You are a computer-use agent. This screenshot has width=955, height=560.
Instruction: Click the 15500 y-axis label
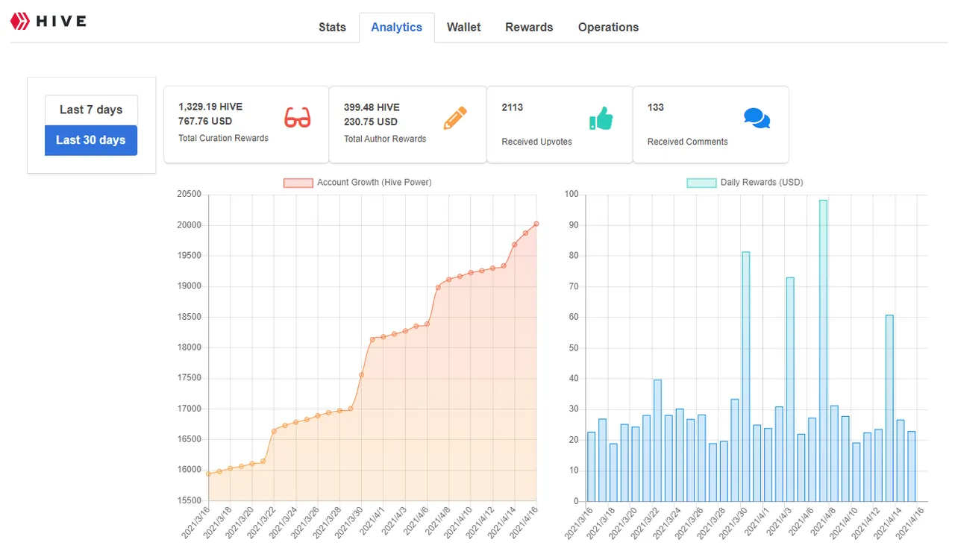[x=189, y=501]
